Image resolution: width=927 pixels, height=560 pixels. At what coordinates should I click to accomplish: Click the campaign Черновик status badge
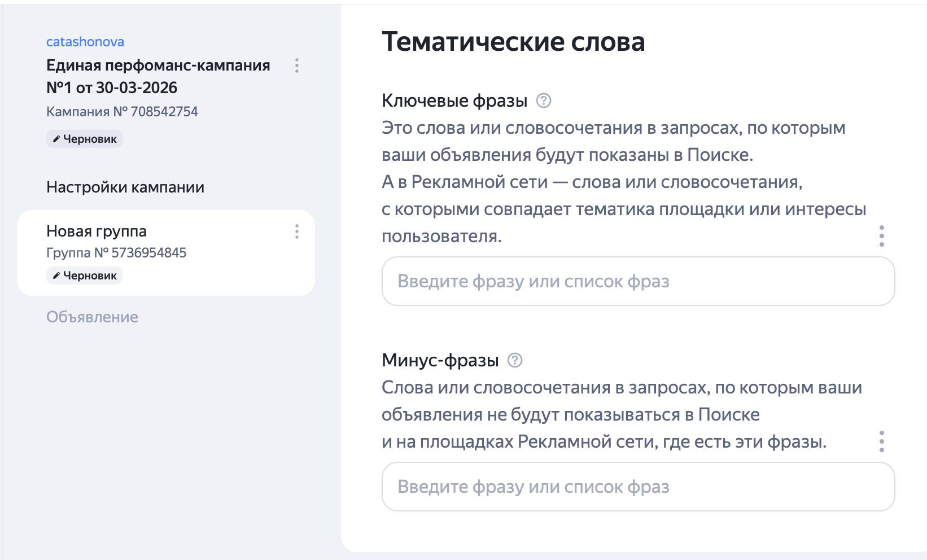pyautogui.click(x=84, y=138)
